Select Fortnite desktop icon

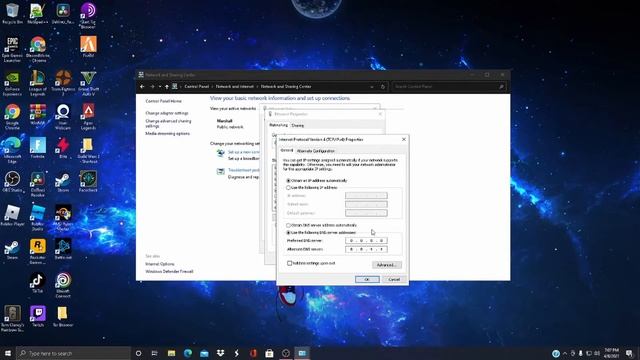tap(38, 148)
